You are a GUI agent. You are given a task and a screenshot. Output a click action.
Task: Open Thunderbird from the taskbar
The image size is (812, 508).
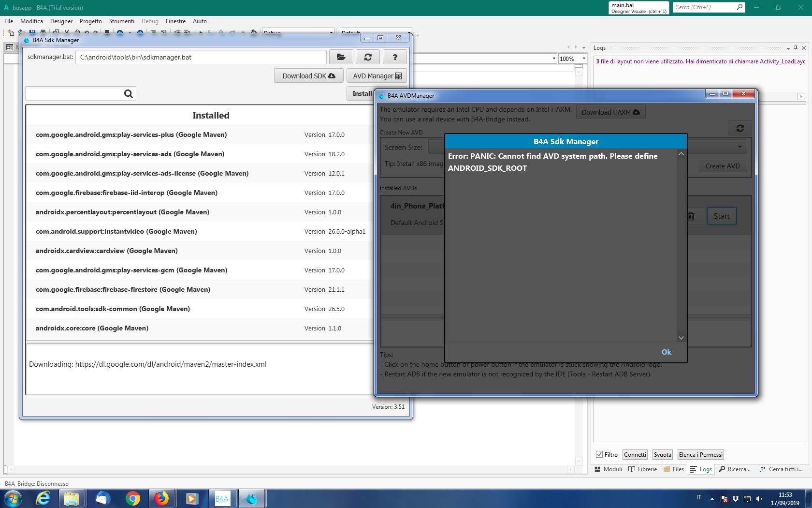tap(102, 498)
